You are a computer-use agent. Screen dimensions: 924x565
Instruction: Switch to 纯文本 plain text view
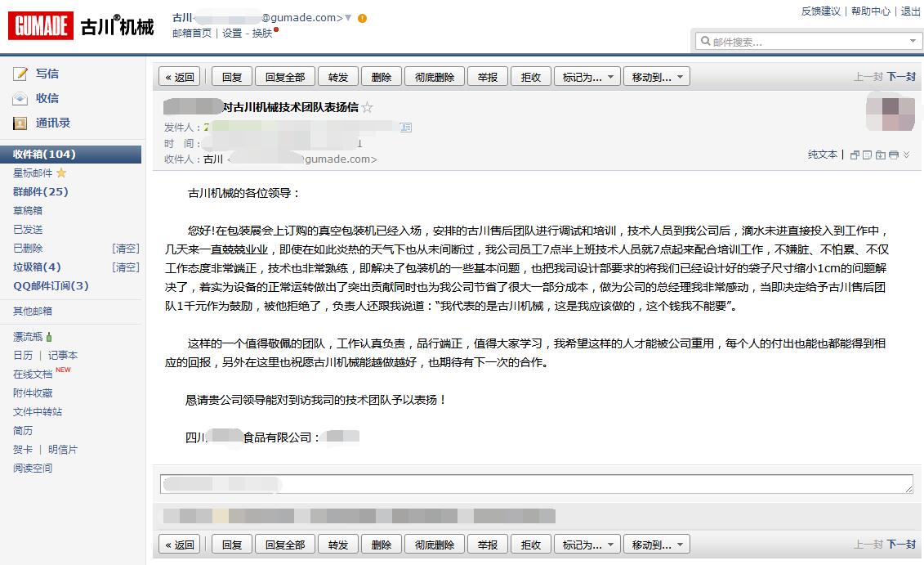[823, 155]
